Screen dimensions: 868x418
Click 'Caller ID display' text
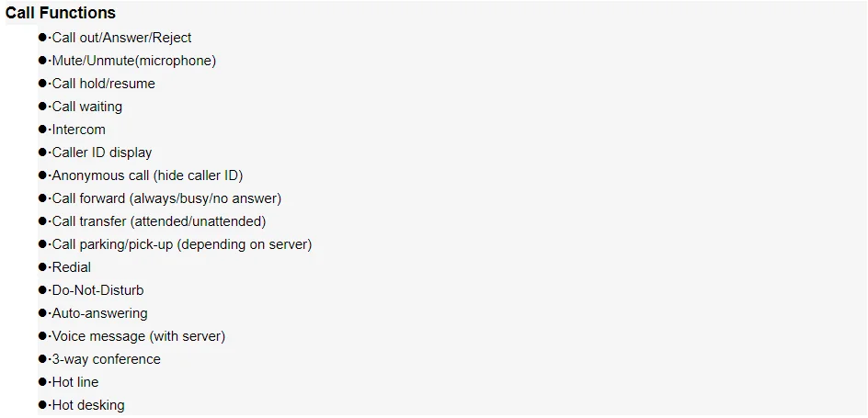click(101, 153)
